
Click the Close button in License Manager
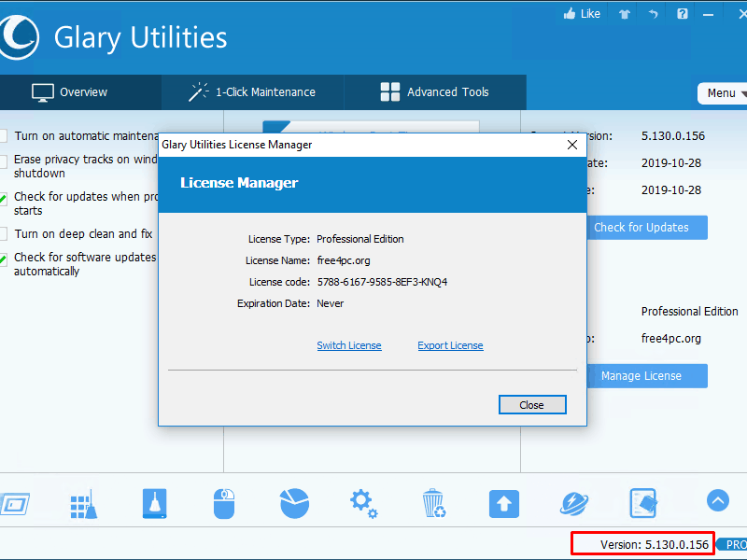pyautogui.click(x=532, y=405)
